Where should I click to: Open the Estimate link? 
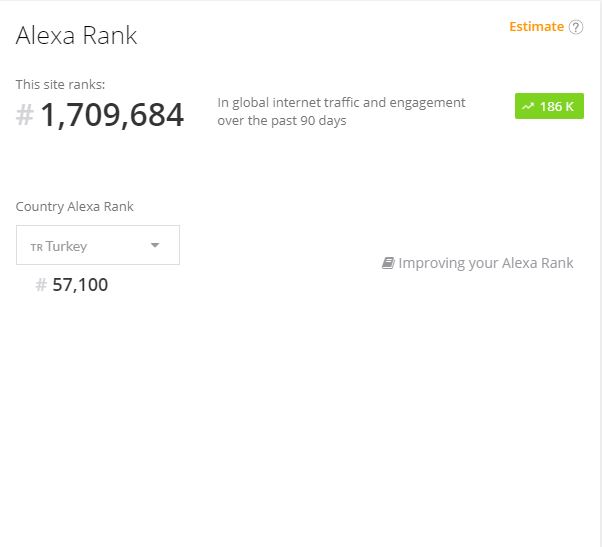[536, 27]
